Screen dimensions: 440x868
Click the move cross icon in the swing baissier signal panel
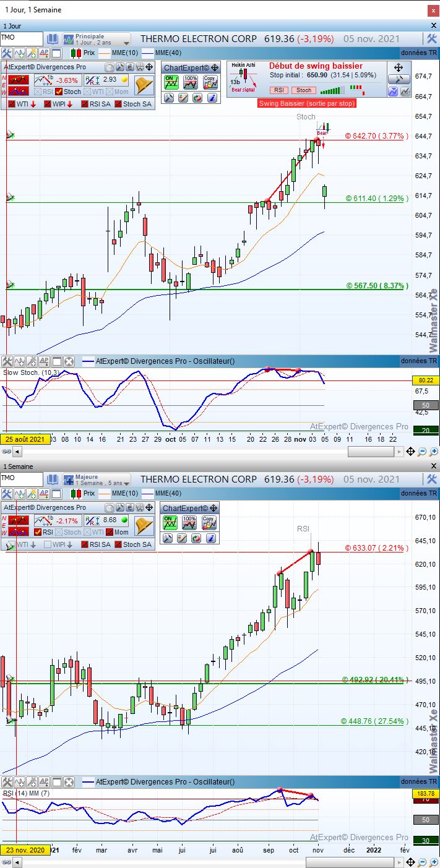pos(399,67)
